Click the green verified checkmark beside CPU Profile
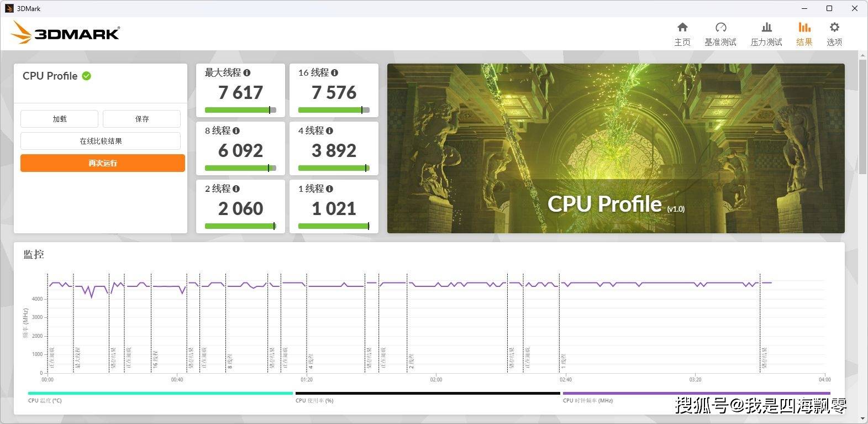 87,76
